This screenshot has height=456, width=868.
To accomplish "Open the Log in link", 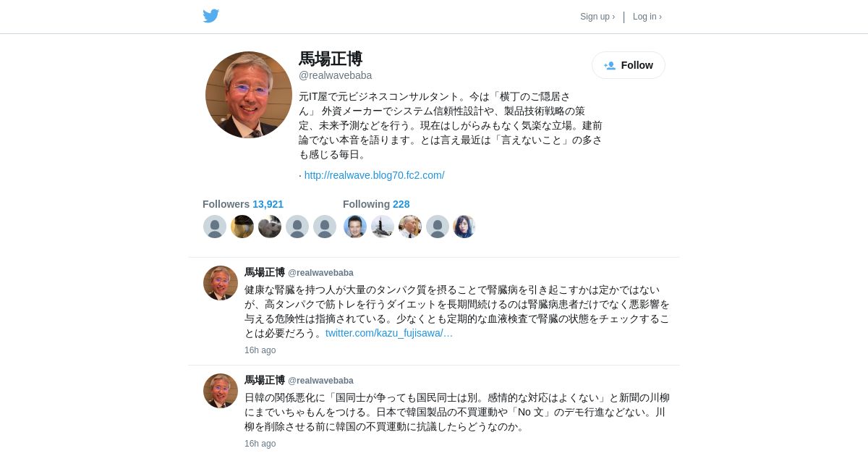I will 647,17.
